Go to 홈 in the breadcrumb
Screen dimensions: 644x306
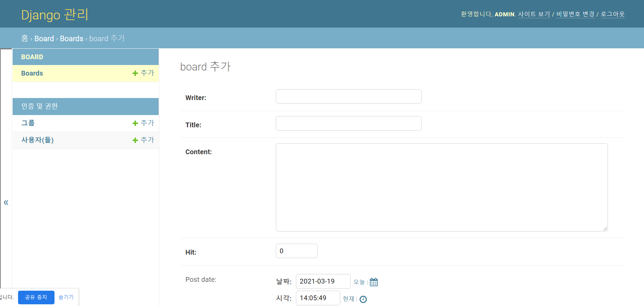coord(25,38)
